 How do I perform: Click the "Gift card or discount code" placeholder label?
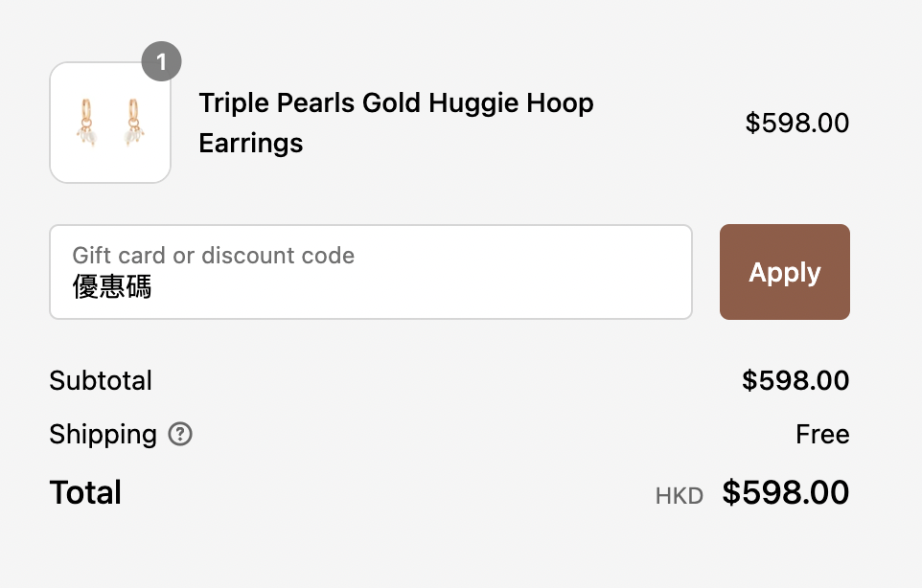[x=214, y=256]
